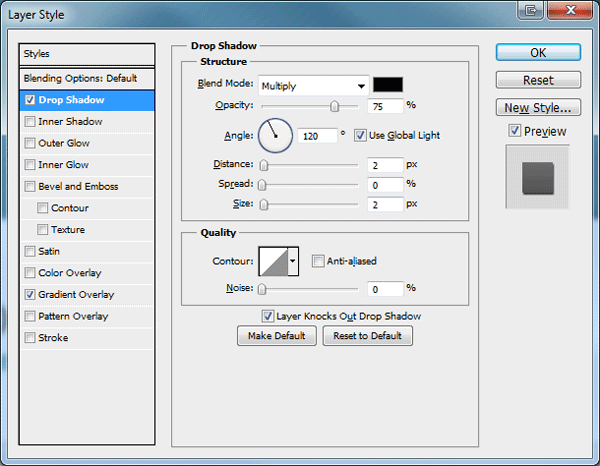600x466 pixels.
Task: Enable the Bevel and Emboss checkbox
Action: pyautogui.click(x=30, y=186)
